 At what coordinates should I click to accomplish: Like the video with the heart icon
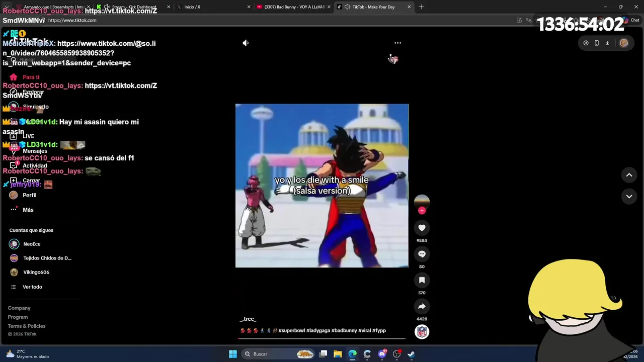422,228
